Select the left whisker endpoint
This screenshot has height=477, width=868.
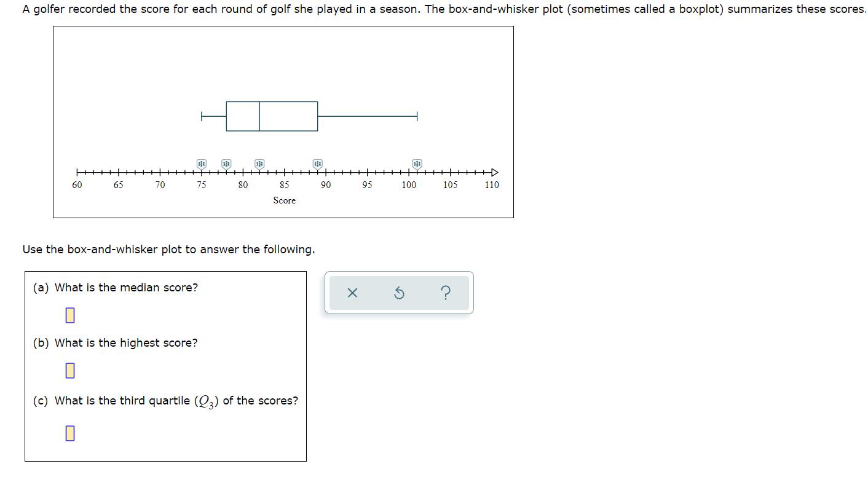point(201,116)
